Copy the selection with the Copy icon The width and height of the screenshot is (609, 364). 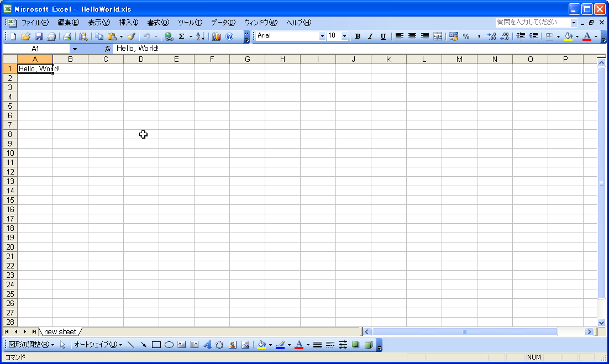point(99,36)
